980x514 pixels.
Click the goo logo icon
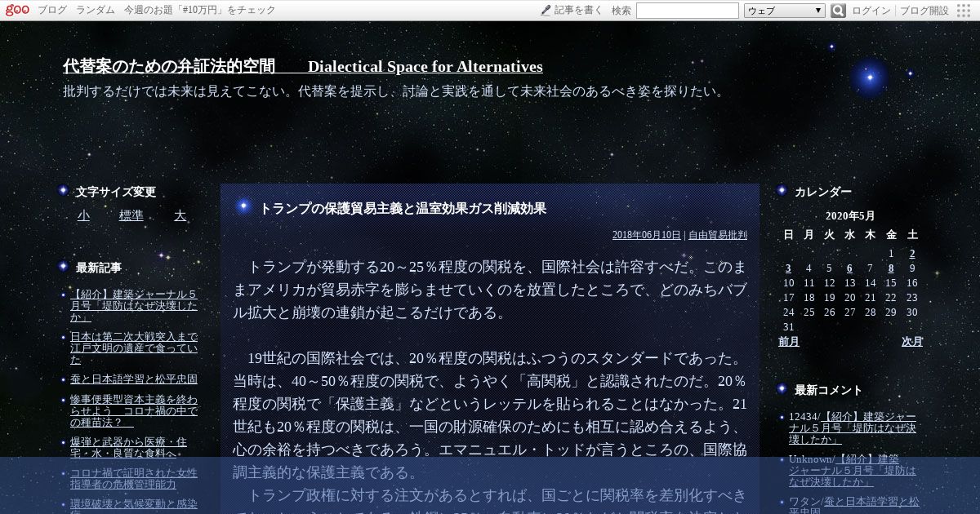click(18, 10)
